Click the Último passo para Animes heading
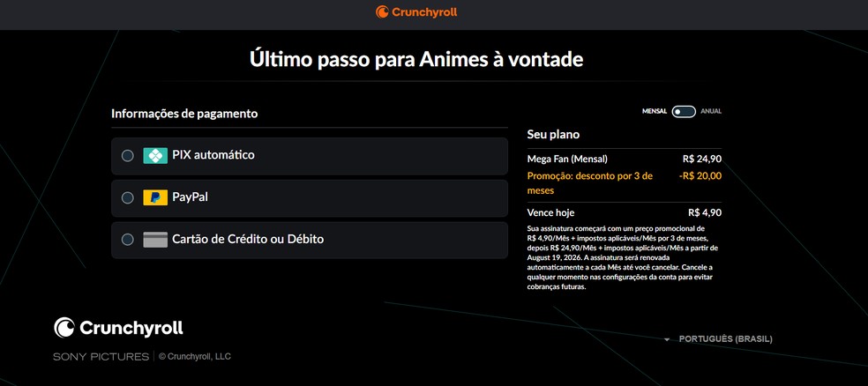Screen dimensions: 868x386 click(x=416, y=59)
